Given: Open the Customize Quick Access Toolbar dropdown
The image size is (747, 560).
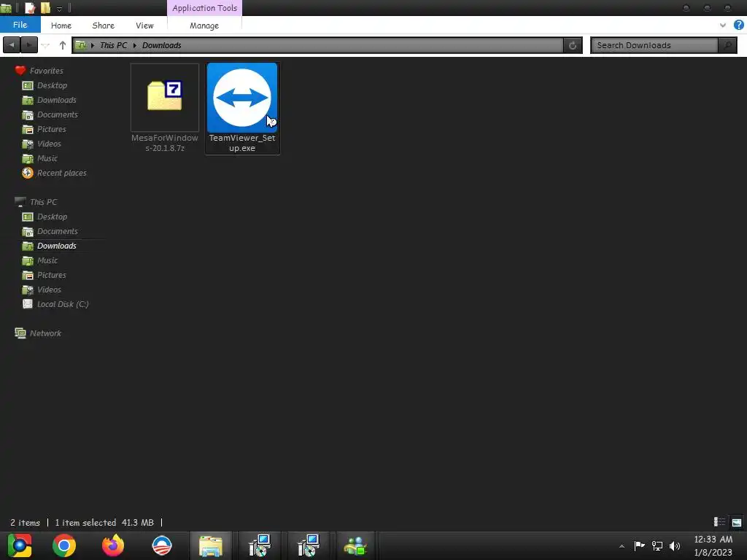Looking at the screenshot, I should pos(59,8).
